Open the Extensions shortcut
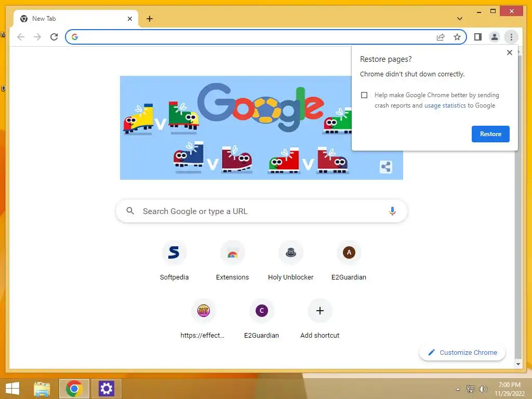 (x=232, y=261)
